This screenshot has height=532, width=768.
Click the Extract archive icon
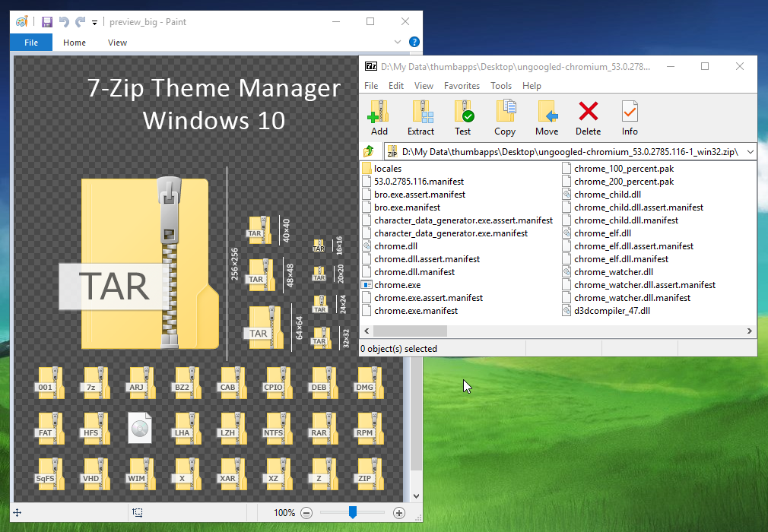click(420, 117)
